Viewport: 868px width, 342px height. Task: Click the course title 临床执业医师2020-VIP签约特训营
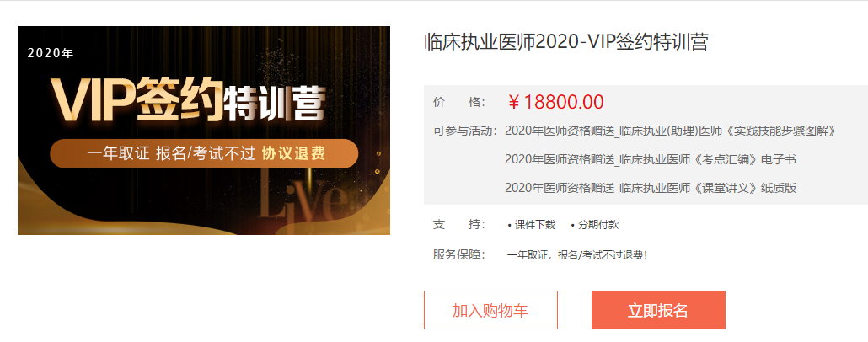pos(565,43)
